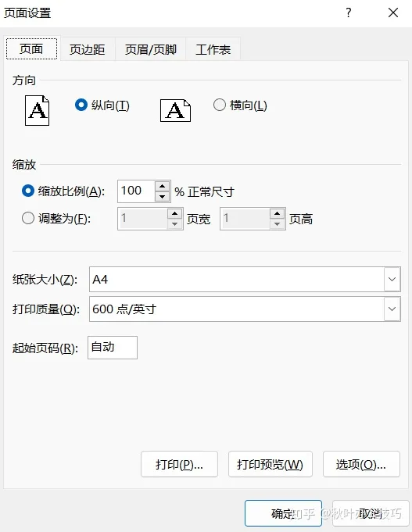Viewport: 412px width, 532px height.
Task: Select the 纵向 (portrait) radio button
Action: 81,105
